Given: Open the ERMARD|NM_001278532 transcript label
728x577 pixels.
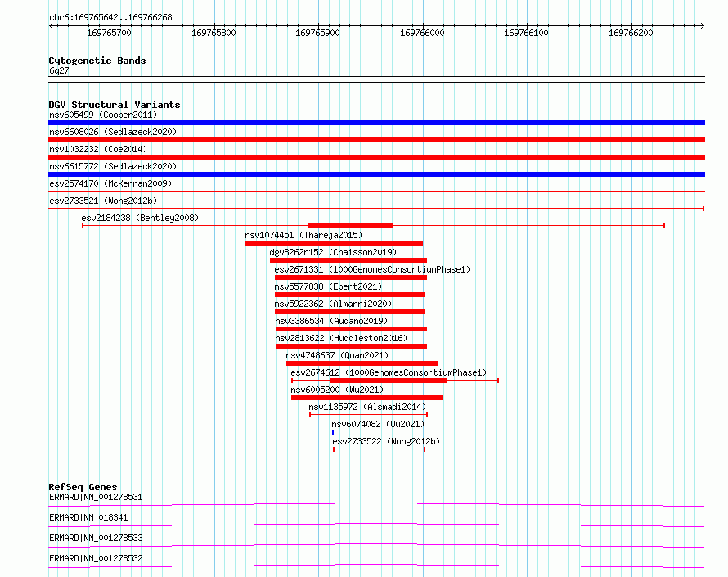Looking at the screenshot, I should point(96,558).
